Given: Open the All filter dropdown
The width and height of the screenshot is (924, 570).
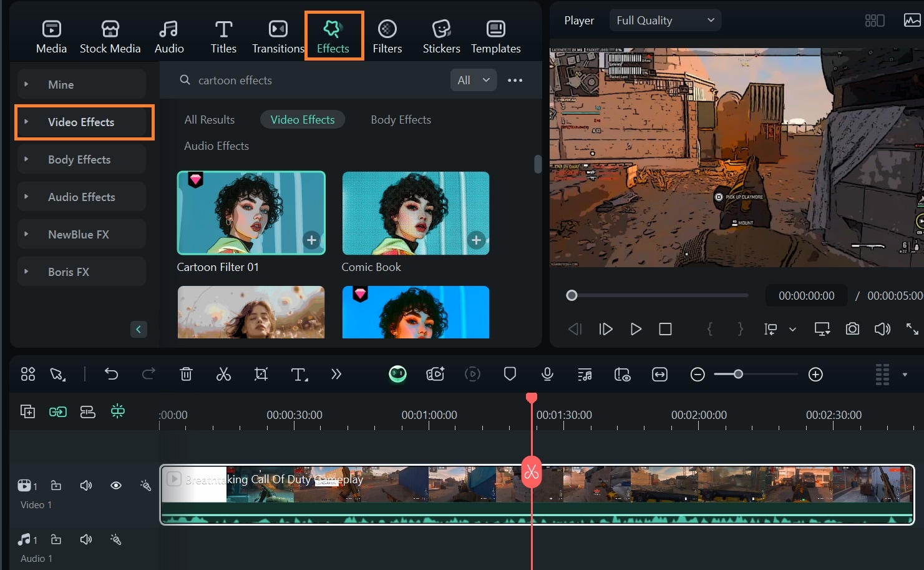Looking at the screenshot, I should point(474,80).
